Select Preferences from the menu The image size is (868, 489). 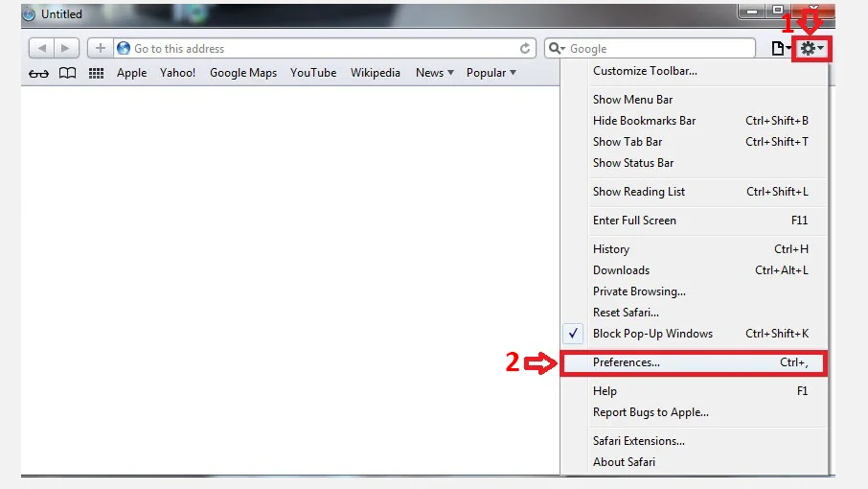click(627, 362)
